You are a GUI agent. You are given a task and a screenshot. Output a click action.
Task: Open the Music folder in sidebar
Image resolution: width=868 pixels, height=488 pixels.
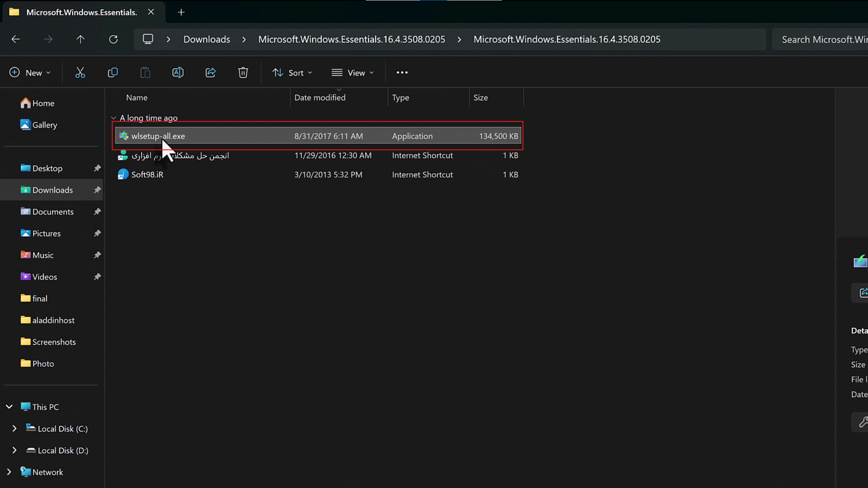(x=37, y=255)
